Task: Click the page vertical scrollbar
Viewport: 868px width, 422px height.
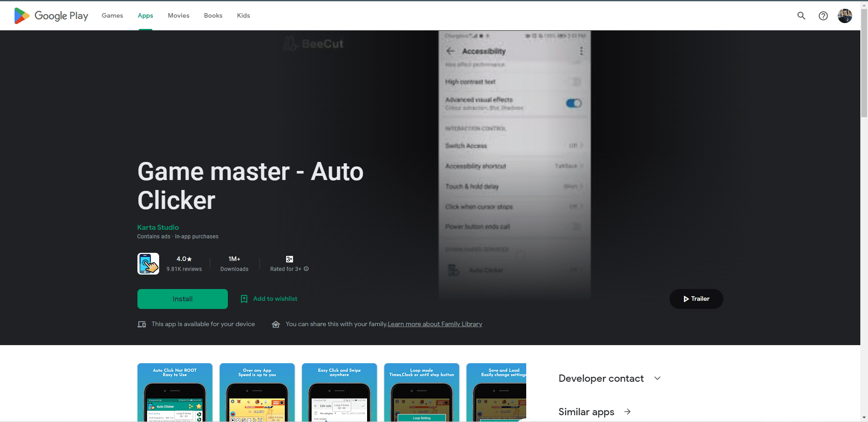Action: click(864, 63)
